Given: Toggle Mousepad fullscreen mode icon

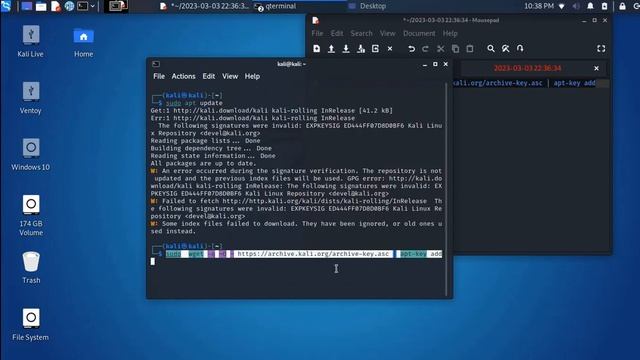Looking at the screenshot, I should click(601, 49).
